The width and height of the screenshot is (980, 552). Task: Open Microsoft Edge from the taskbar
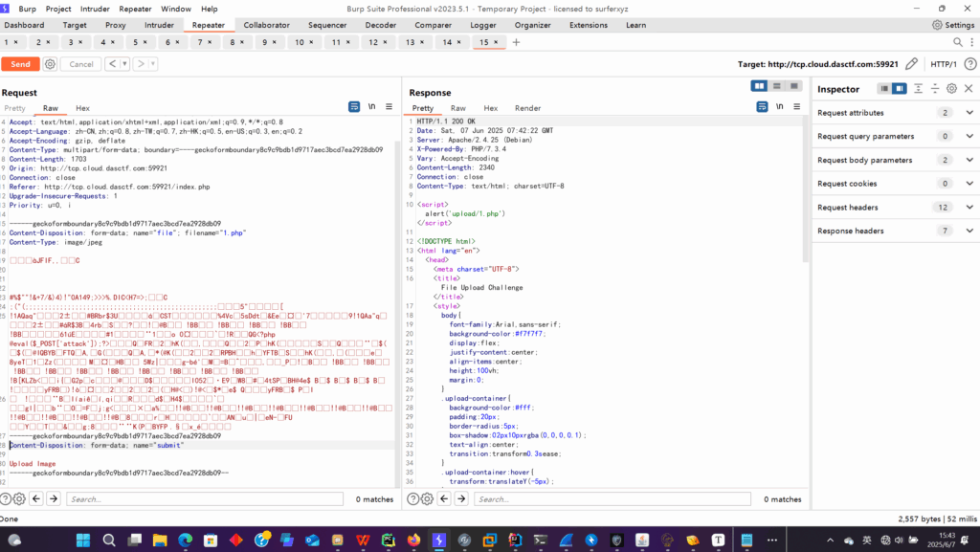(x=185, y=541)
